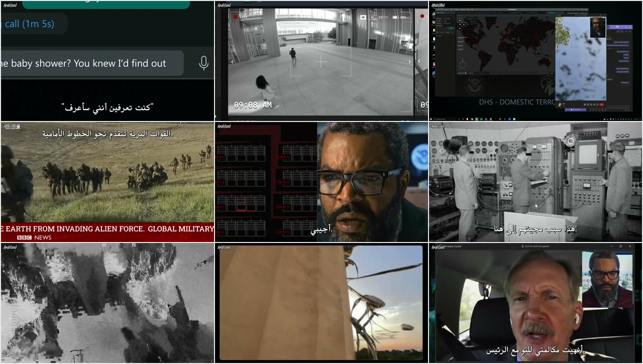Click the 'Secretary Crystal' call title

pos(452,247)
